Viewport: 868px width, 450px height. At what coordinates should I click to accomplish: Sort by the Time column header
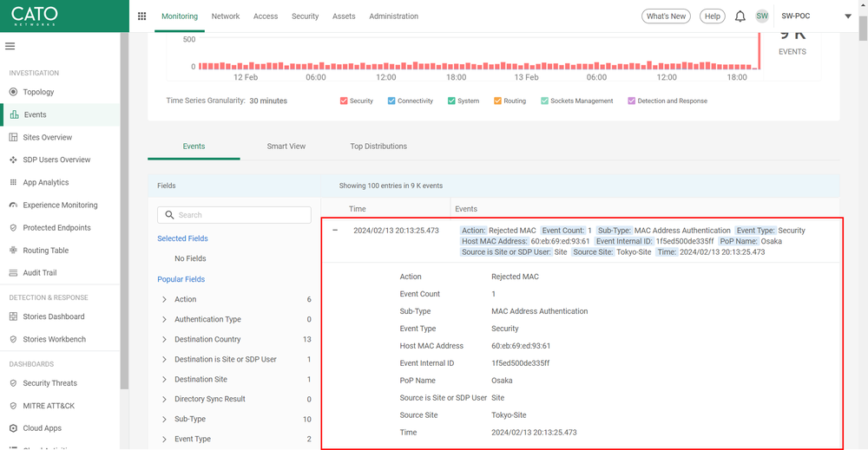click(357, 209)
